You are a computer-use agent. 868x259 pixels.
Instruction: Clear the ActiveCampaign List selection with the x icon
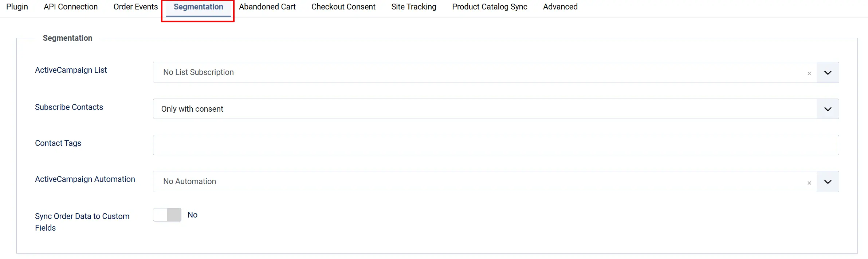(809, 73)
